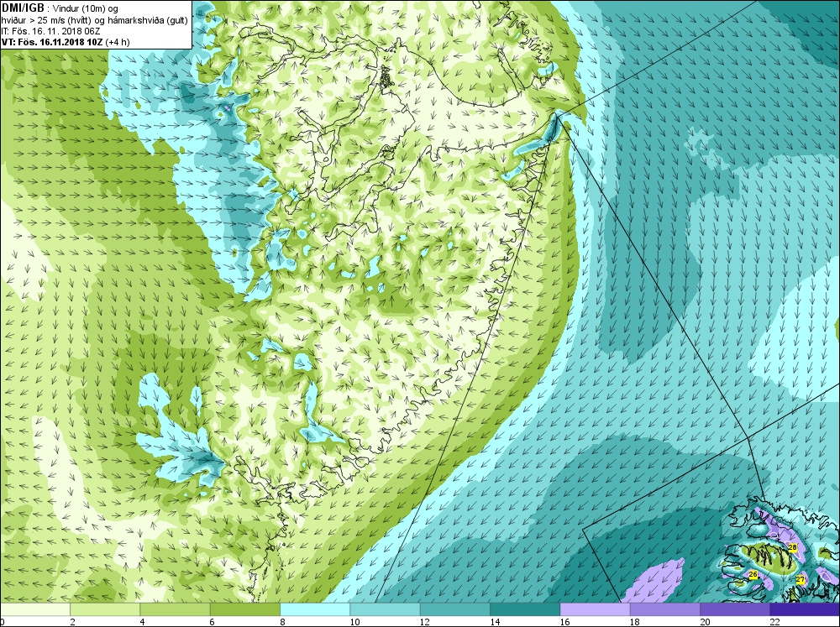Click scale number '8' under color bar
840x627 pixels.
282,622
